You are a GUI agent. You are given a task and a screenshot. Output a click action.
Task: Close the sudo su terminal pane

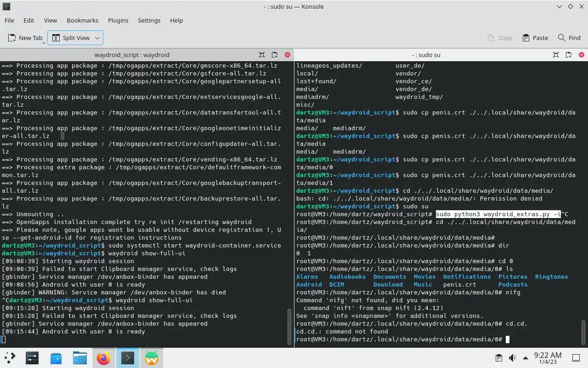tap(582, 54)
